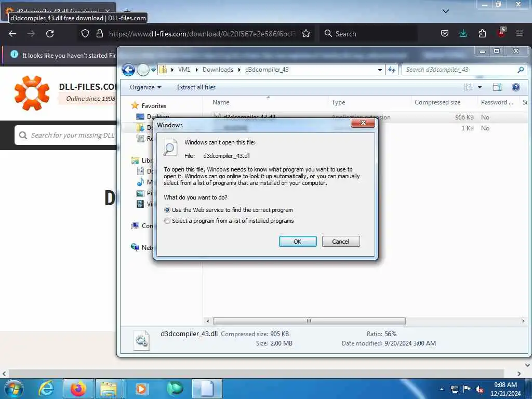Click the DLL-files.com gear logo
The image size is (532, 399).
pos(32,93)
